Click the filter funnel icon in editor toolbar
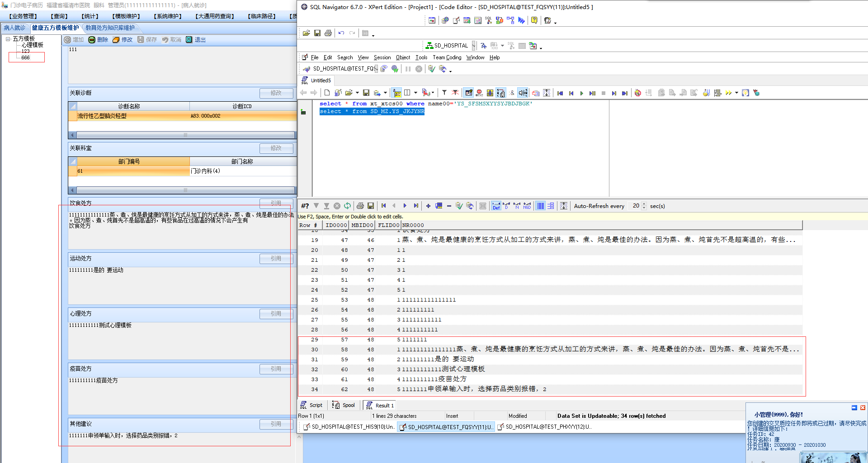 pyautogui.click(x=444, y=93)
